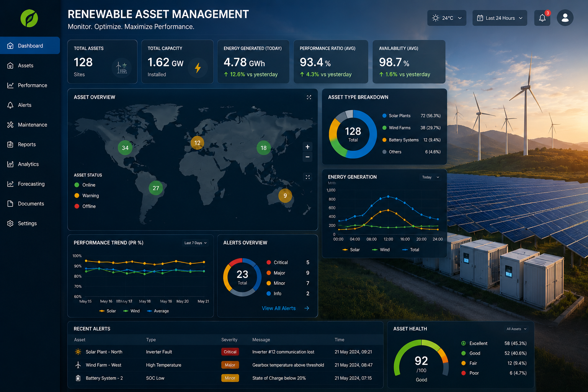Toggle the Warning asset status filter
Image resolution: width=588 pixels, height=392 pixels.
(87, 196)
